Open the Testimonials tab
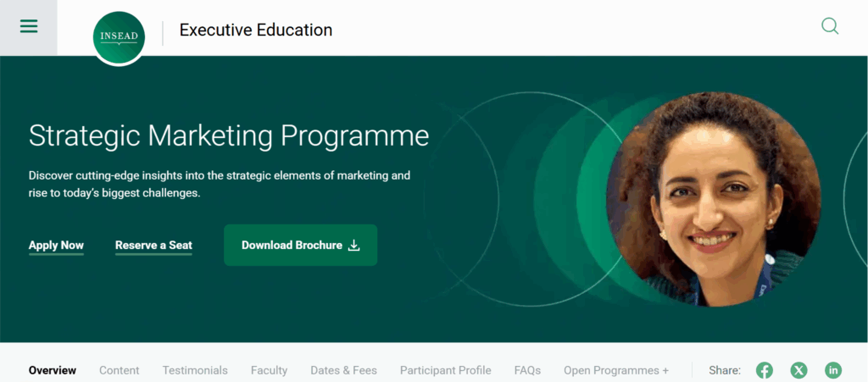Viewport: 868px width, 382px height. coord(195,370)
